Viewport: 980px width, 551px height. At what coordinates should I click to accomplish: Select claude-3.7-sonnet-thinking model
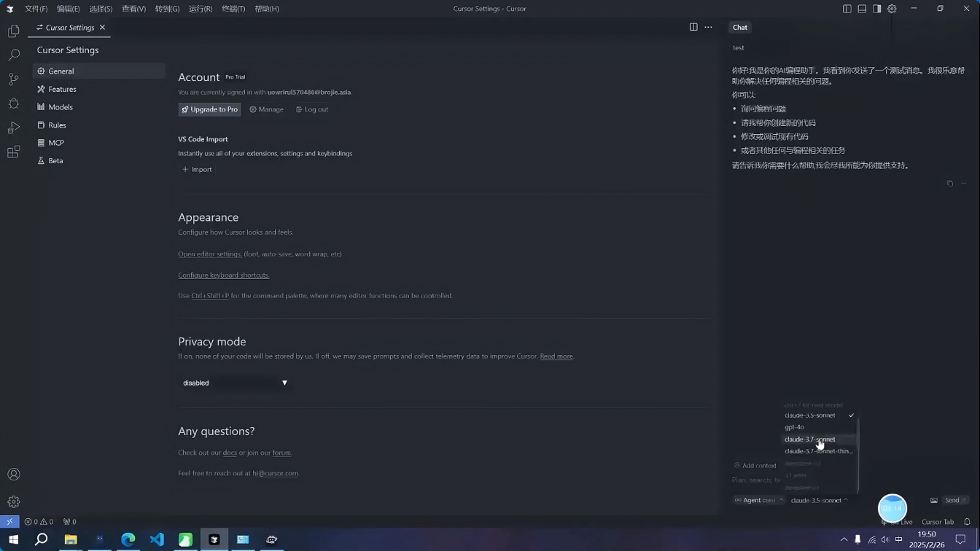(x=819, y=451)
